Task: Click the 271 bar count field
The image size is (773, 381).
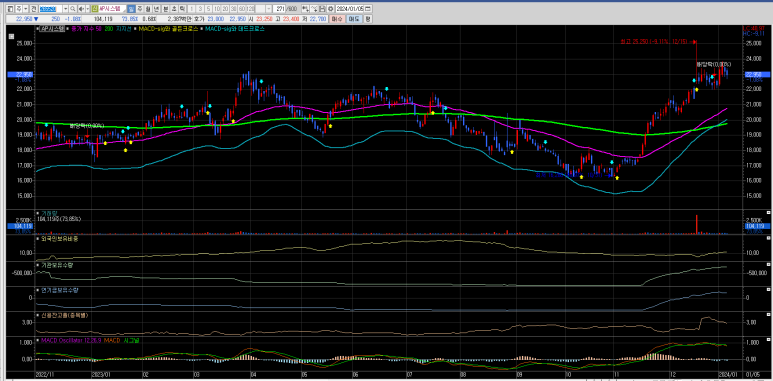Action: (280, 9)
